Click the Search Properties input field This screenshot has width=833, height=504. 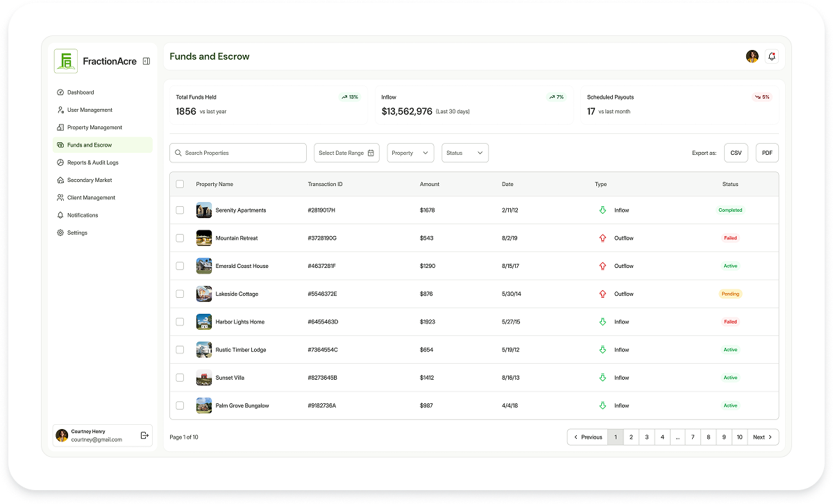click(x=237, y=152)
